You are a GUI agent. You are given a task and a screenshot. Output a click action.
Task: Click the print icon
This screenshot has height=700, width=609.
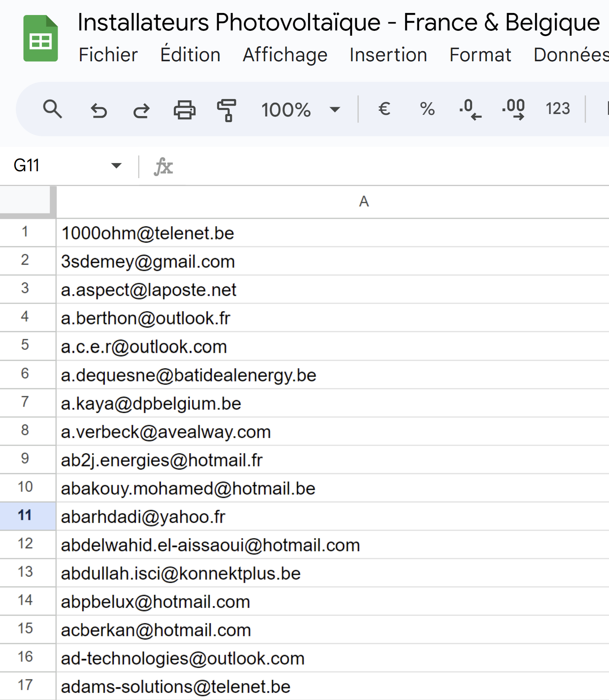[185, 110]
